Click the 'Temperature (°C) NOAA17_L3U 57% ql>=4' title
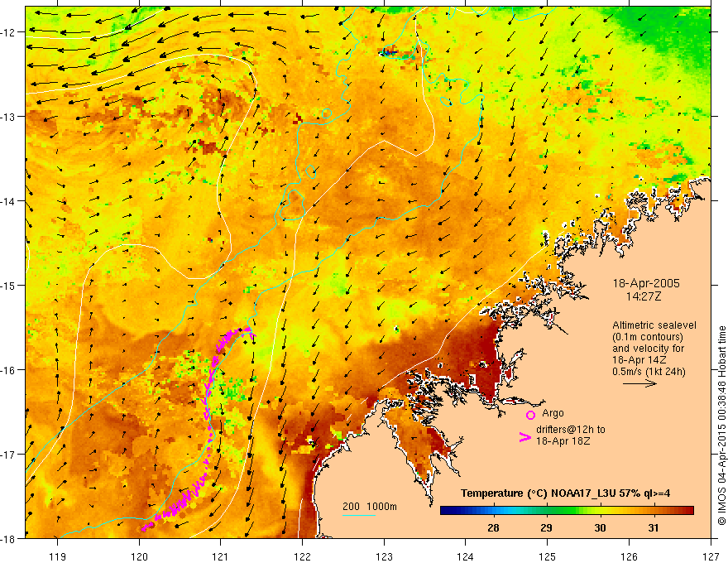The height and width of the screenshot is (563, 728). coord(565,493)
